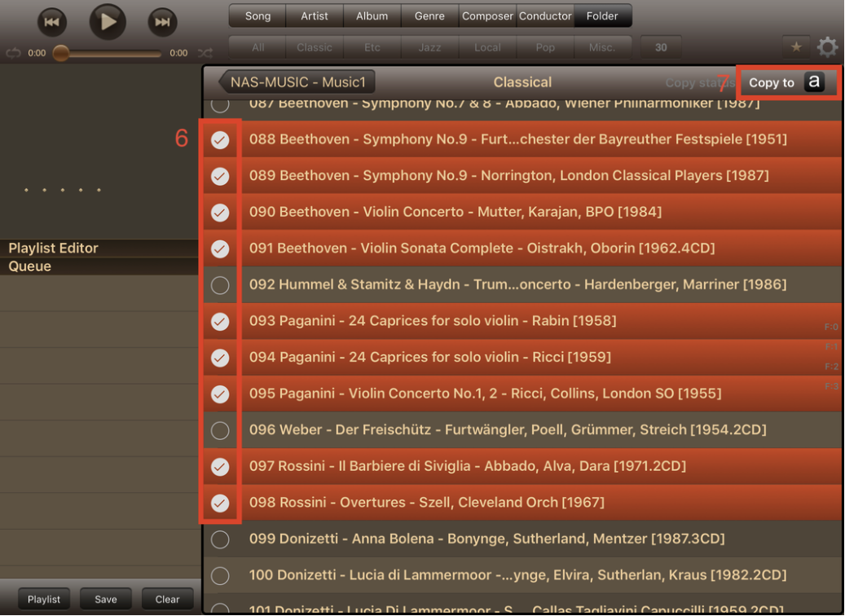Switch to the Artist tab
The width and height of the screenshot is (845, 616).
pos(315,16)
